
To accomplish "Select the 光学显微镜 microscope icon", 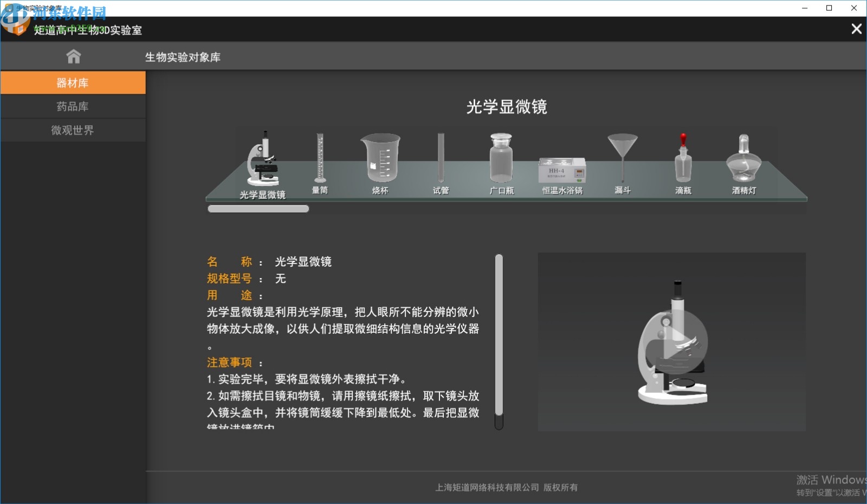I will tap(264, 160).
